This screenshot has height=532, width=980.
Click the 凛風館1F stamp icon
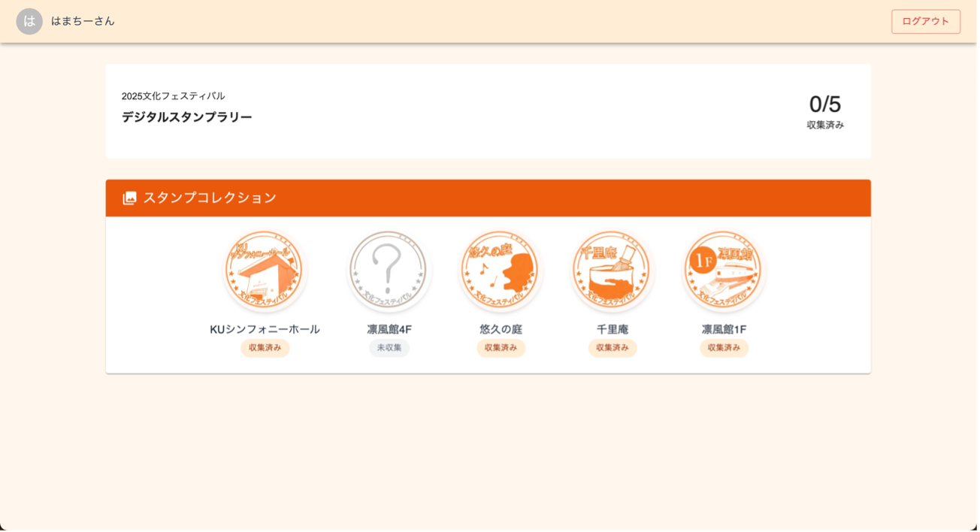pyautogui.click(x=723, y=271)
